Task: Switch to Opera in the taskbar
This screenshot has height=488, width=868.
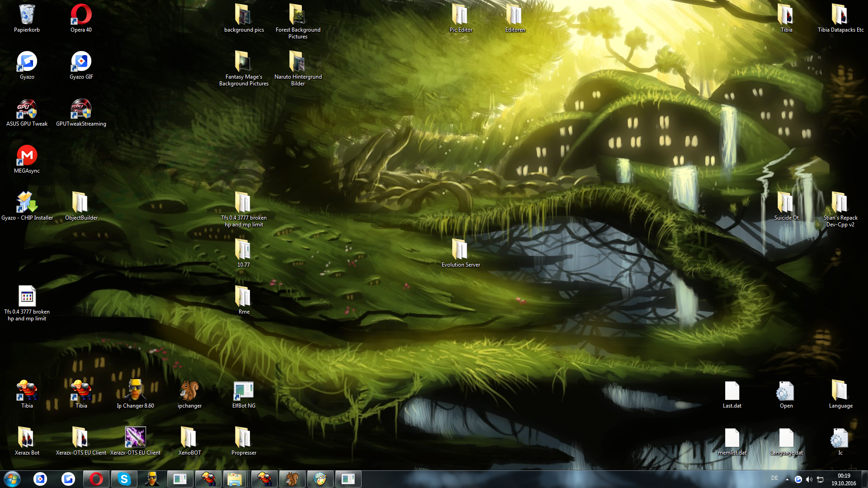Action: [x=96, y=479]
